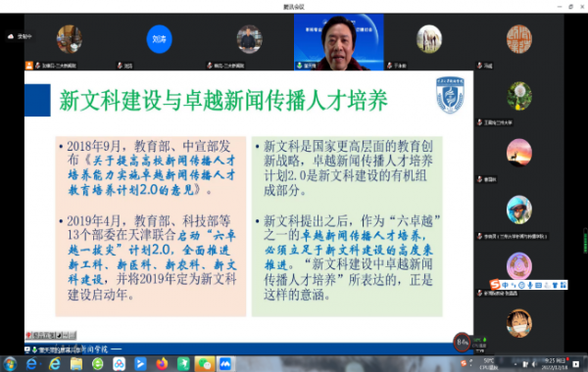588x372 pixels.
Task: Toggle punctuation mode on Sogou IME bar
Action: (x=514, y=285)
